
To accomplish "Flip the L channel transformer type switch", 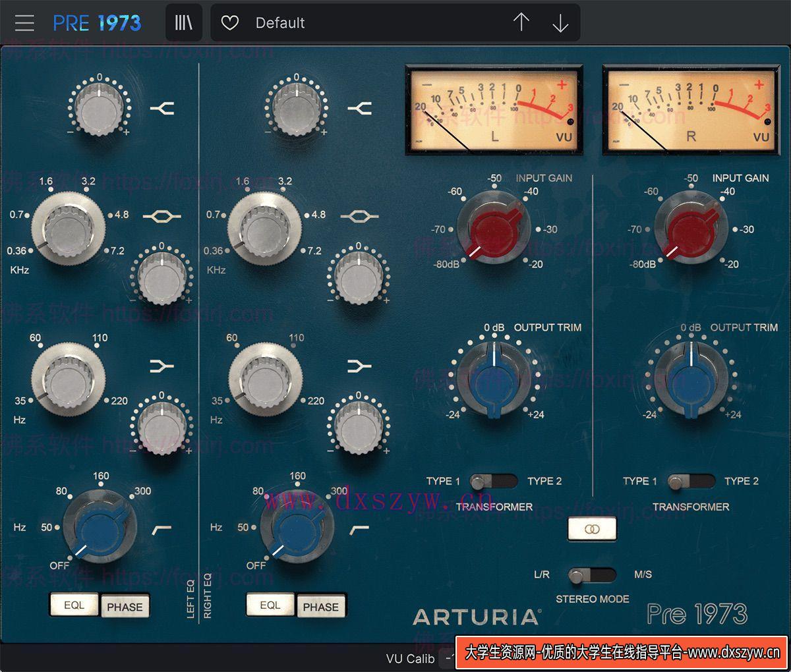I will tap(494, 481).
